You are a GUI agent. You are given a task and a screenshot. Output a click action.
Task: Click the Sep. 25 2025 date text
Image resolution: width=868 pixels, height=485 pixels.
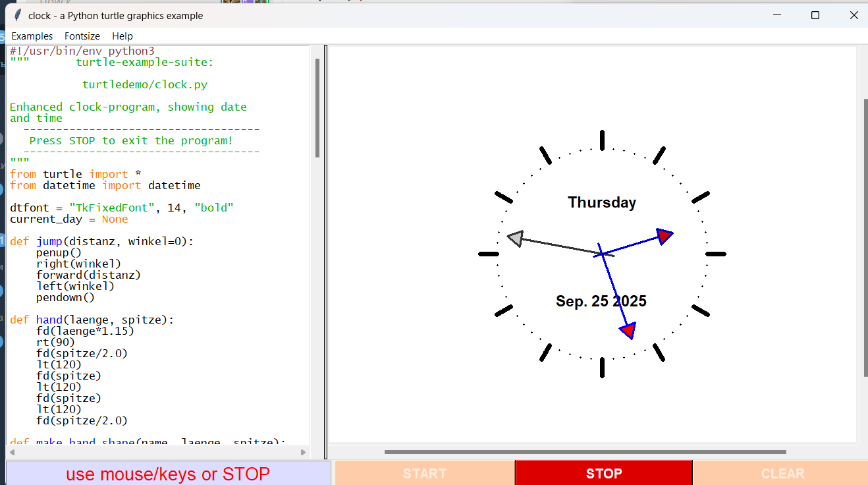coord(601,301)
